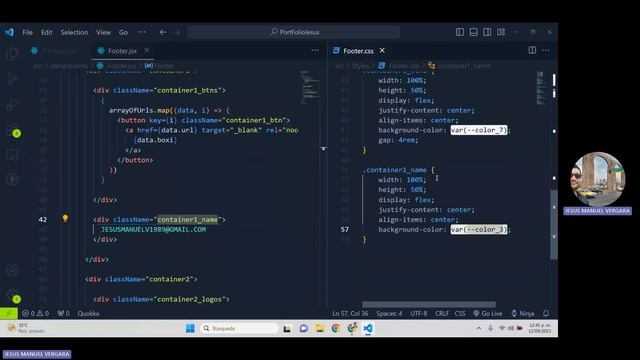
Task: Open the Go menu
Action: 123,32
